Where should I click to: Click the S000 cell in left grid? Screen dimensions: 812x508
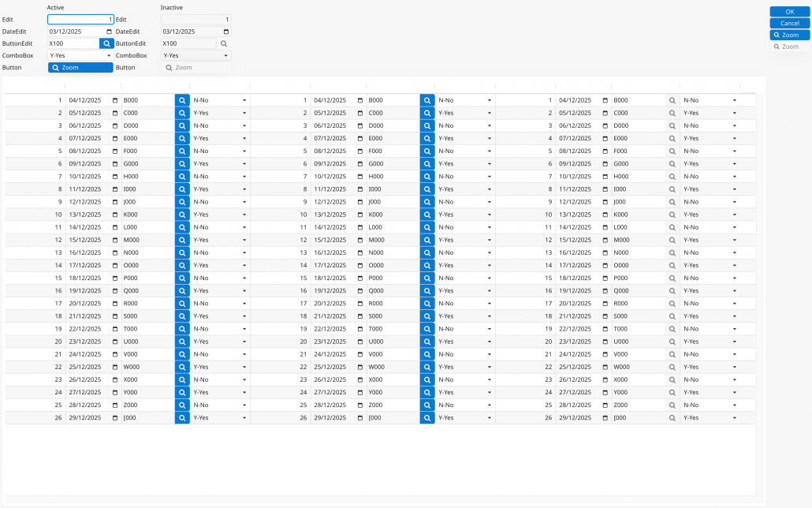[147, 316]
